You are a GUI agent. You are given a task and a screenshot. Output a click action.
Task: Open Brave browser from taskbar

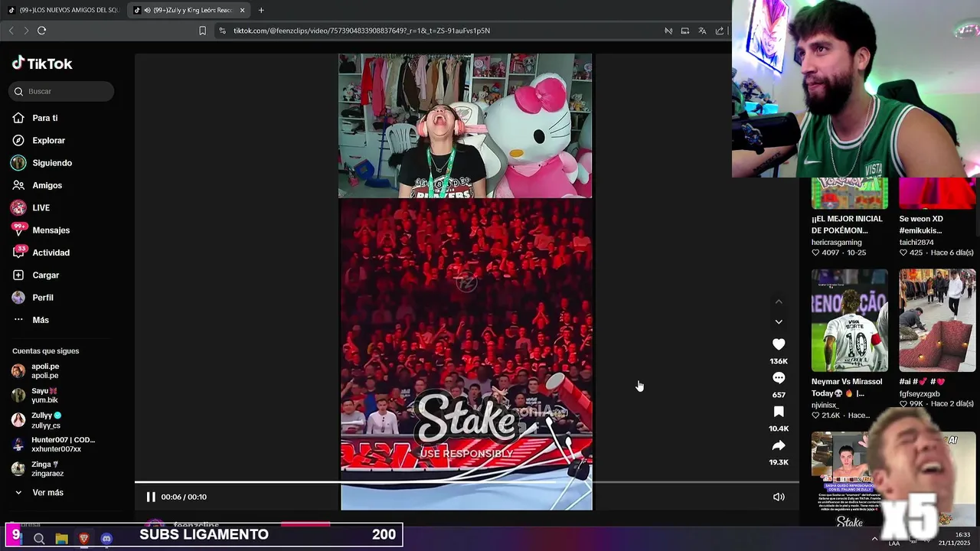[84, 539]
